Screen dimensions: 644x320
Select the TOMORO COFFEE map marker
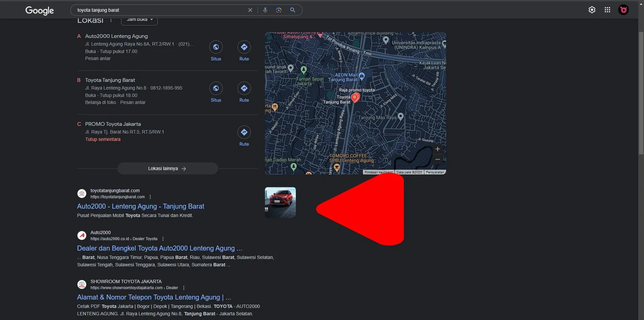point(337,167)
